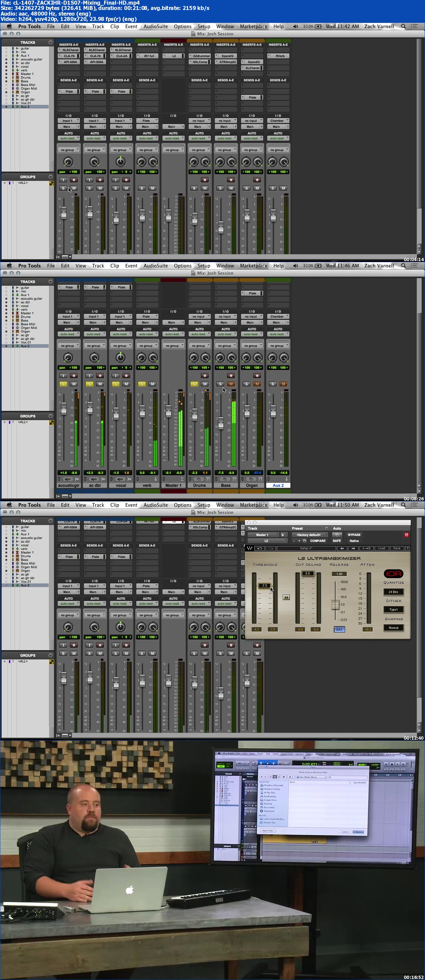Open the Plate input selector on the verb strip
This screenshot has width=425, height=980.
(147, 317)
